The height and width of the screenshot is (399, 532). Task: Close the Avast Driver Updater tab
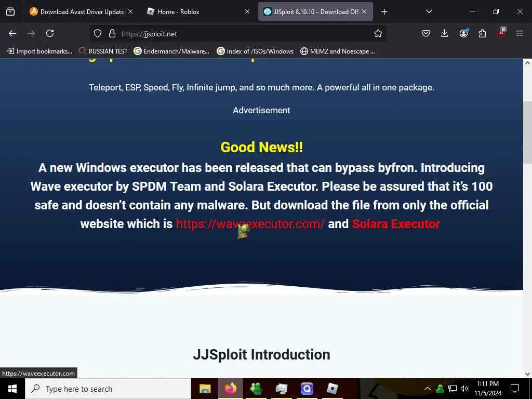point(130,11)
